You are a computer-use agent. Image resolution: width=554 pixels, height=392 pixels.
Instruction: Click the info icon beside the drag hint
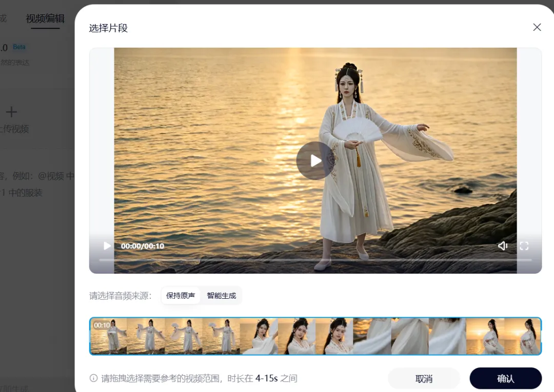pos(93,378)
